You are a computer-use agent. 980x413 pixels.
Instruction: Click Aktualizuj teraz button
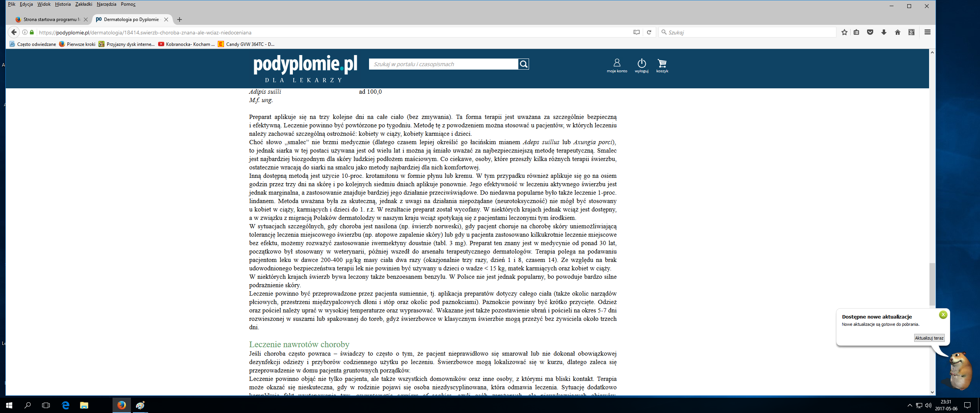click(929, 338)
